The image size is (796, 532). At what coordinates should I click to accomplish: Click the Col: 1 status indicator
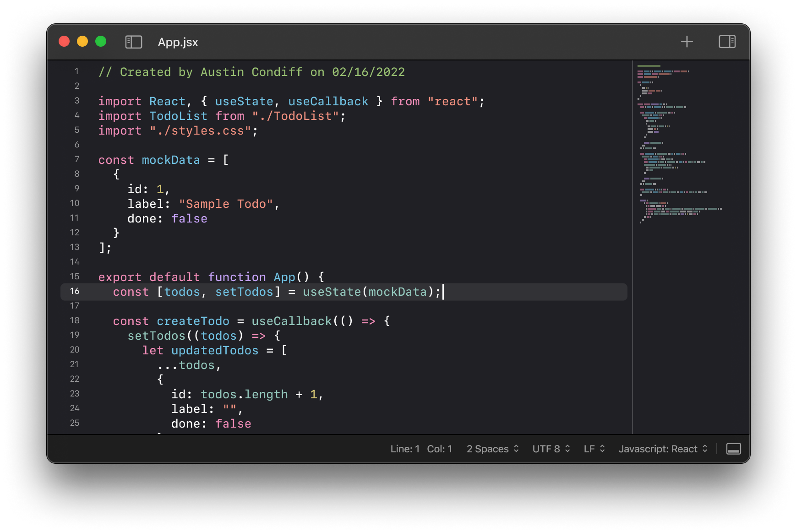click(x=439, y=449)
